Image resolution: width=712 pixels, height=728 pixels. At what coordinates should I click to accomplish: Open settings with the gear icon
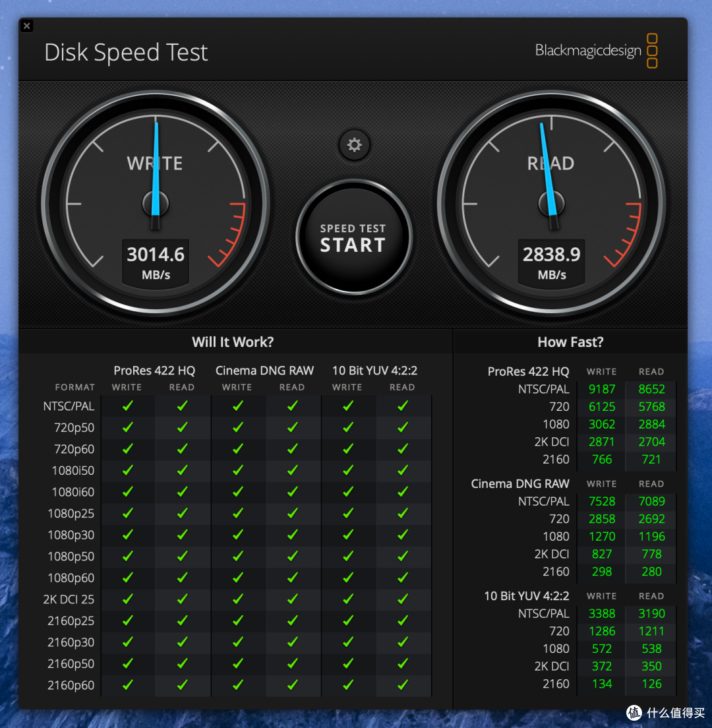pos(354,145)
